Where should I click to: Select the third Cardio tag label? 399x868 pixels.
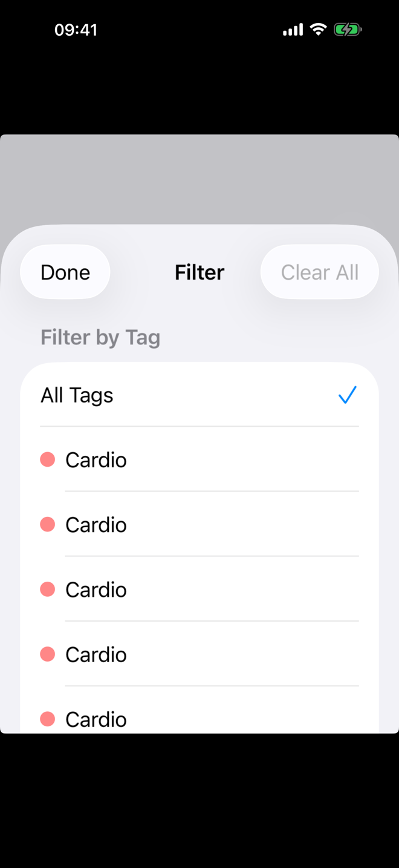pyautogui.click(x=96, y=590)
